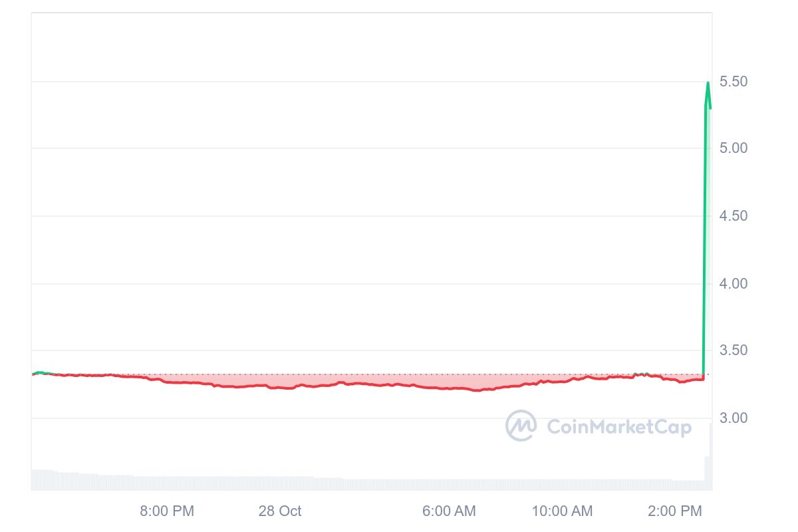This screenshot has height=532, width=798.
Task: Click the 5.00 price axis label
Action: pyautogui.click(x=733, y=148)
